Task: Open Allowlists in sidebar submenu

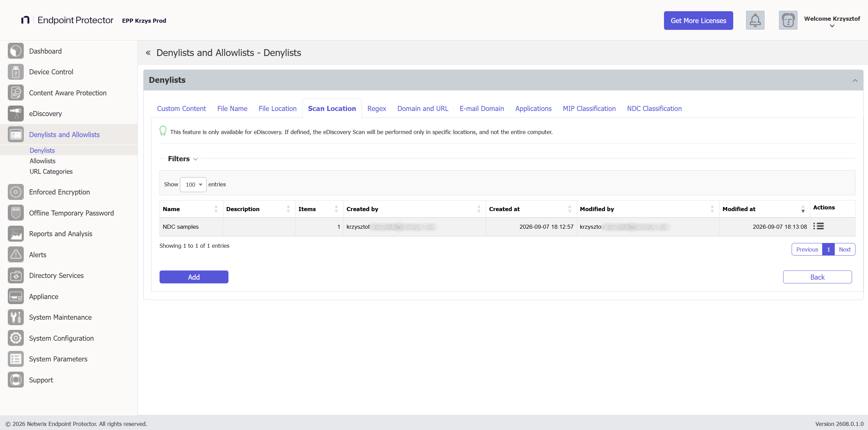Action: tap(42, 161)
